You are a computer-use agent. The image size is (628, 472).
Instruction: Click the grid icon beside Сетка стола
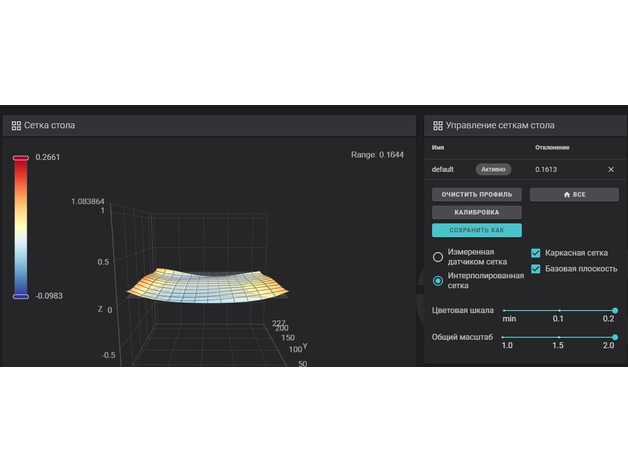point(16,125)
